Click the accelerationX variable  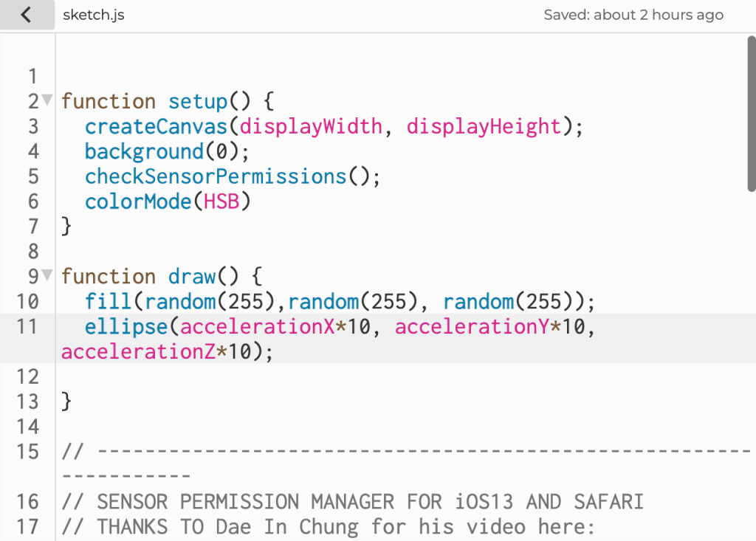(257, 326)
